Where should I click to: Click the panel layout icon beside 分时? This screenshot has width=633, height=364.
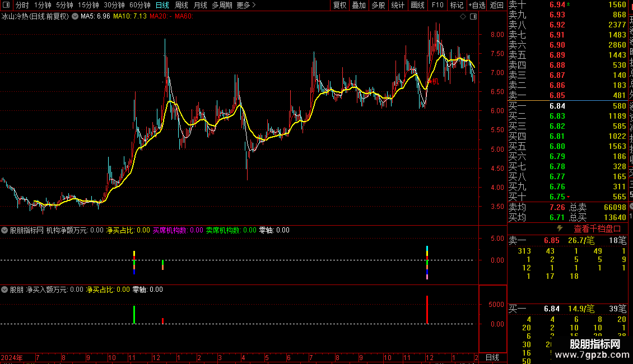pos(6,5)
